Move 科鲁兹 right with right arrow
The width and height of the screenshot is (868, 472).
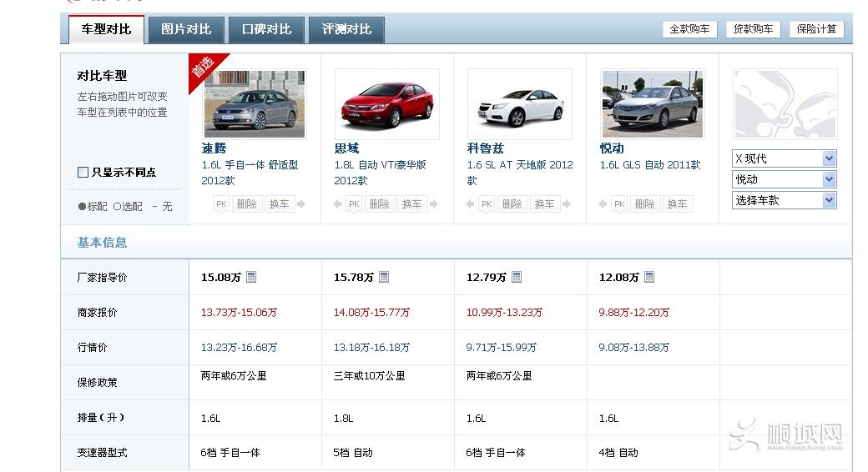point(567,204)
